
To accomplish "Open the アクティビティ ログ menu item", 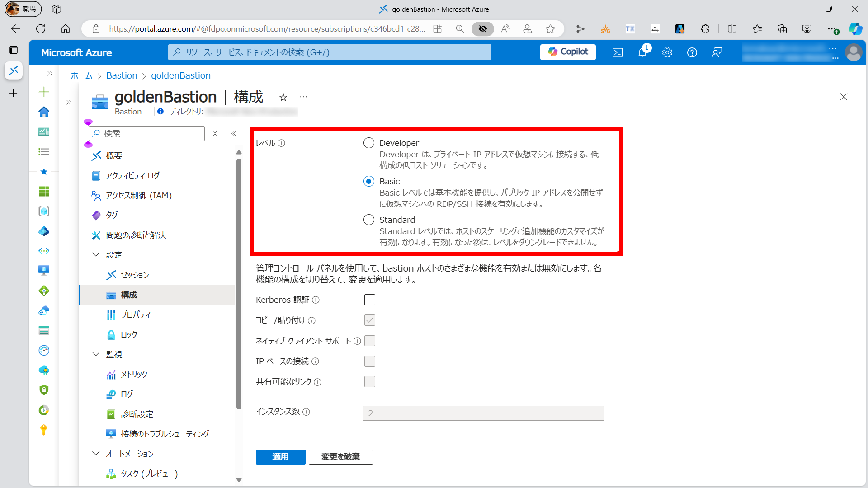I will click(132, 175).
